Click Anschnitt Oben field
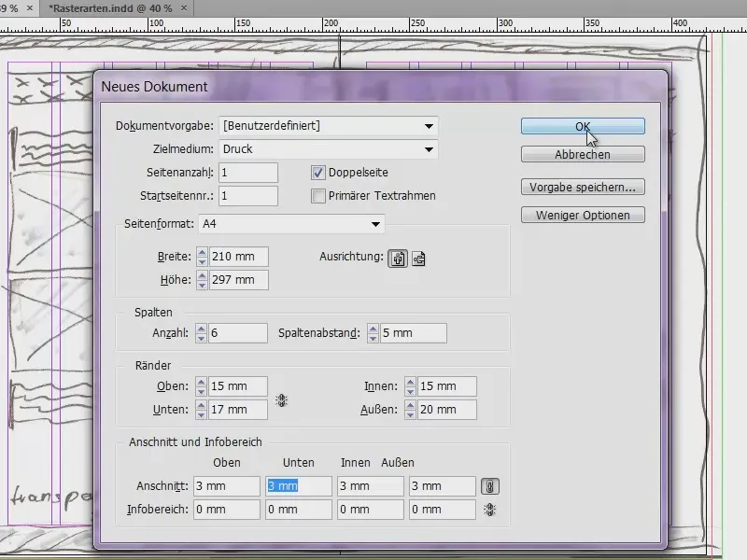The width and height of the screenshot is (747, 560). click(x=227, y=486)
